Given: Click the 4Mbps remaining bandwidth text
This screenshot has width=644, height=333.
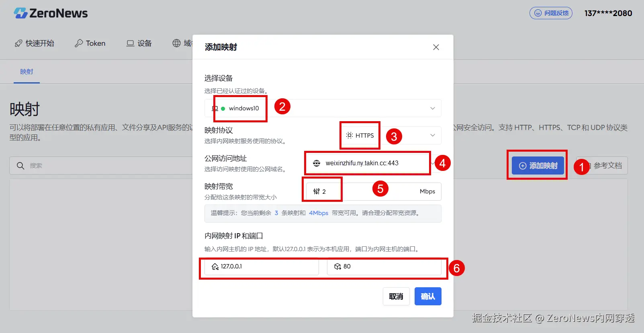Looking at the screenshot, I should (x=319, y=213).
